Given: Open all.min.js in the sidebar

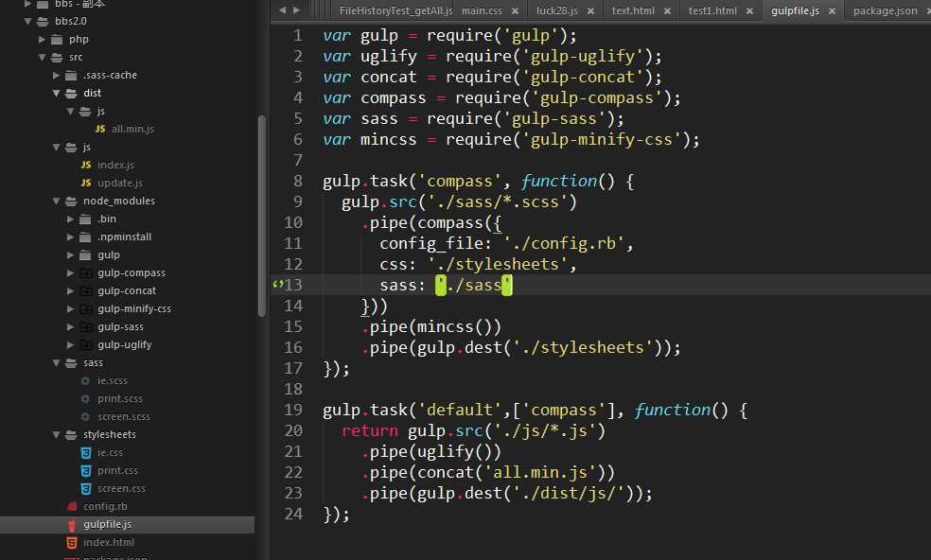Looking at the screenshot, I should 132,129.
